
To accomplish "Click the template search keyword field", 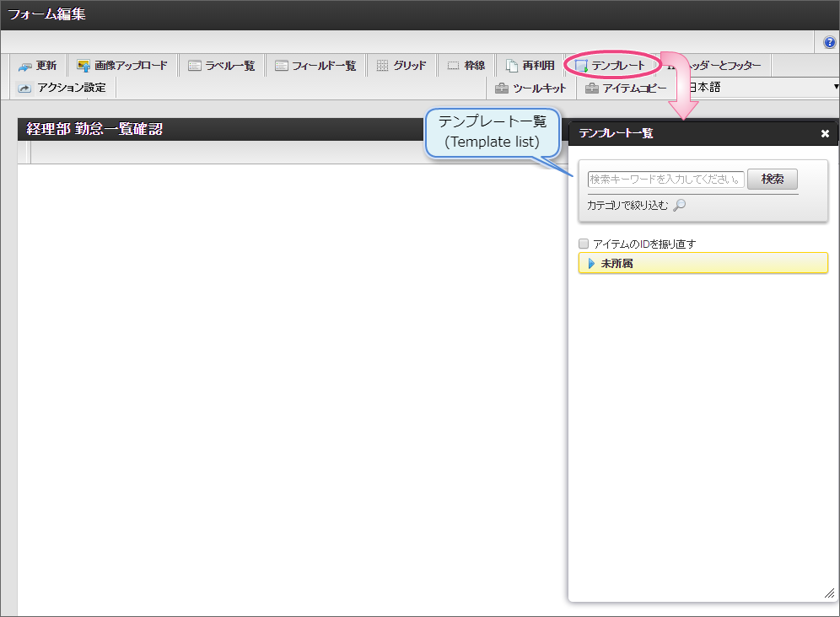I will 665,179.
